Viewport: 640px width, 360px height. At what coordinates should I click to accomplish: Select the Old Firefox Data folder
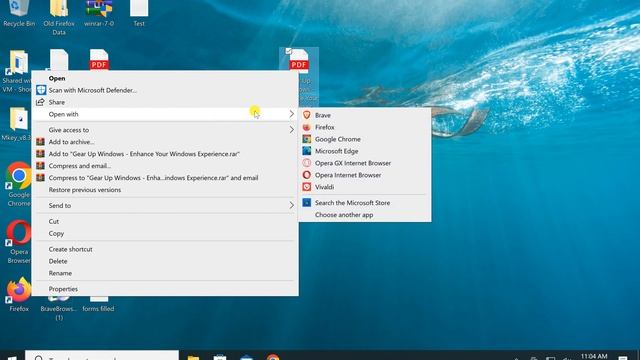[59, 17]
